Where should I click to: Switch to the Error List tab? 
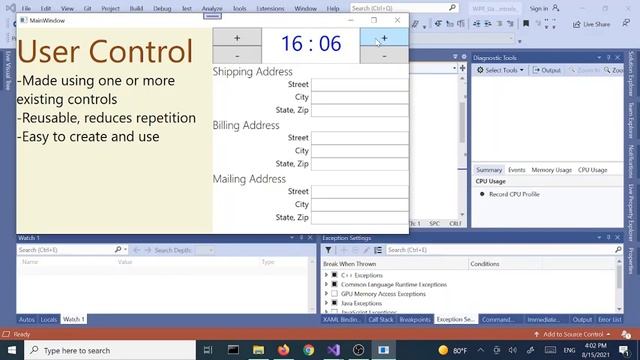[609, 320]
